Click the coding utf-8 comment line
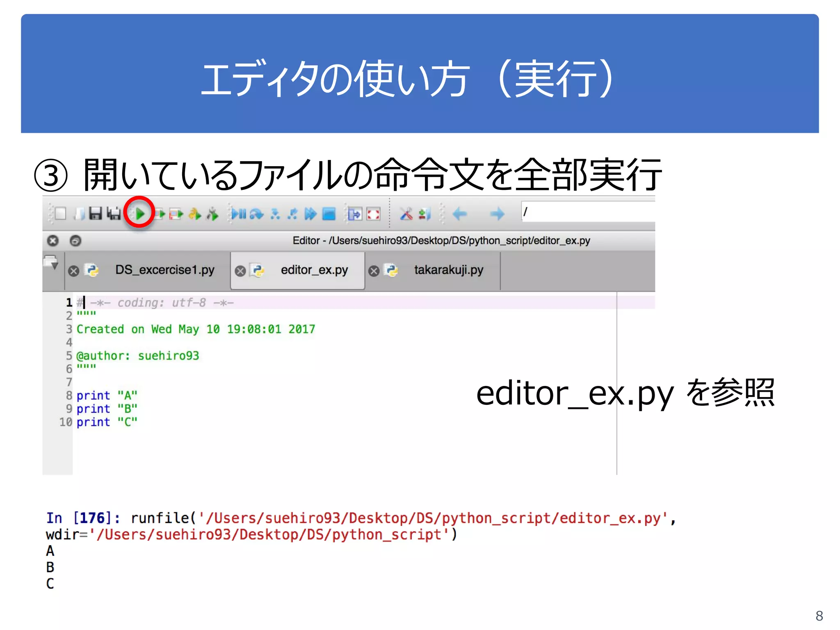The width and height of the screenshot is (840, 630). pos(155,303)
